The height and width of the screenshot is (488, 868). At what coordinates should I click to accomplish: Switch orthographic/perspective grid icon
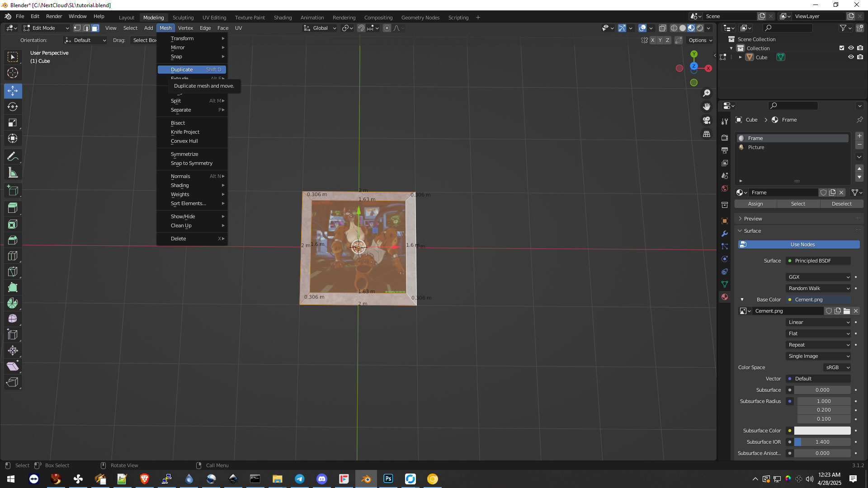(706, 134)
